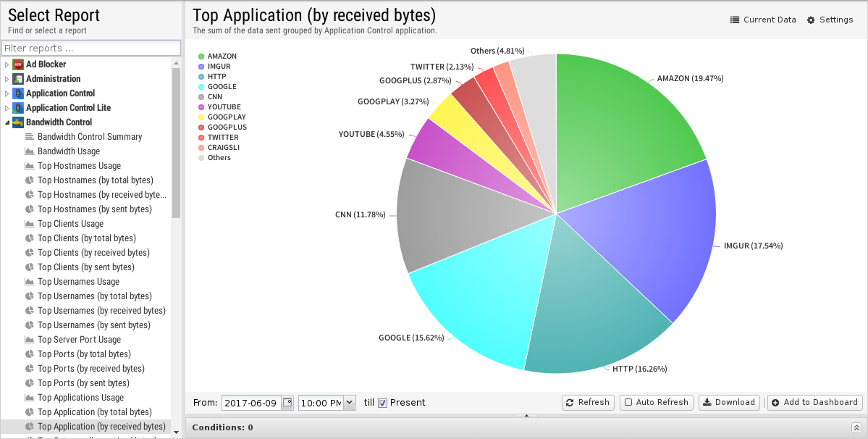Click the Ad Blocker category icon
868x439 pixels.
[17, 64]
